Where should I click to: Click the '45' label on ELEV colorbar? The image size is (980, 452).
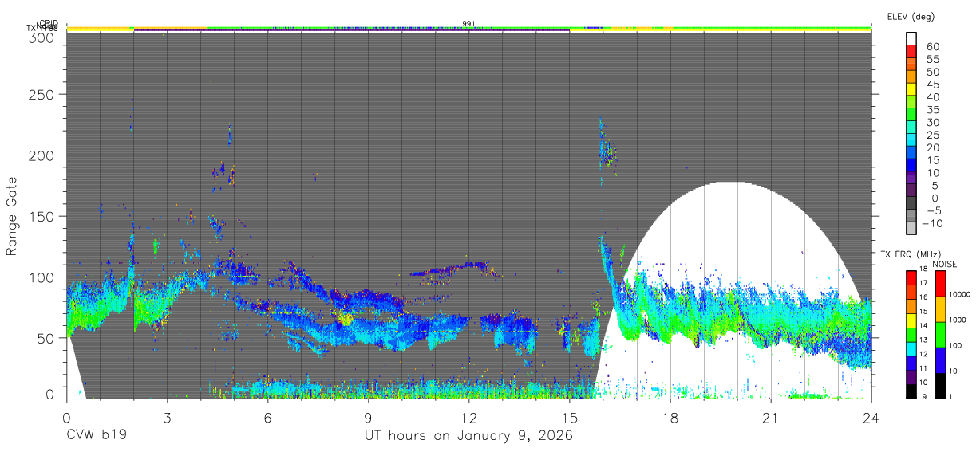pyautogui.click(x=932, y=85)
